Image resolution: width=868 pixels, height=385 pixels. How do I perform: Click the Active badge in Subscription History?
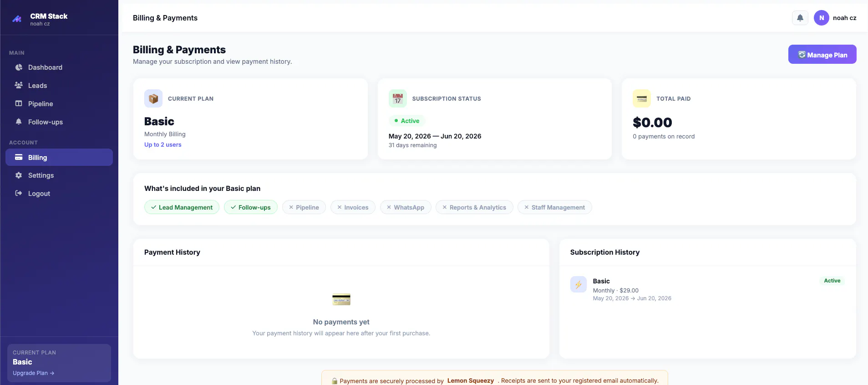(x=832, y=281)
